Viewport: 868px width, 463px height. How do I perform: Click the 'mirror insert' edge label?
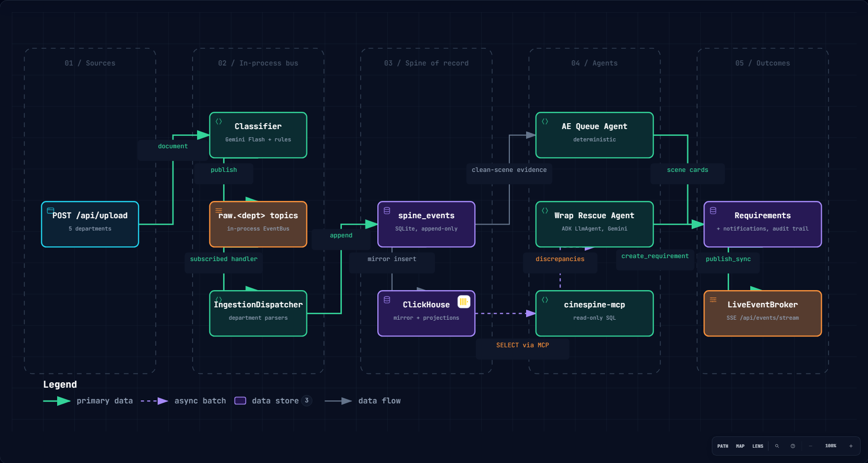tap(392, 259)
